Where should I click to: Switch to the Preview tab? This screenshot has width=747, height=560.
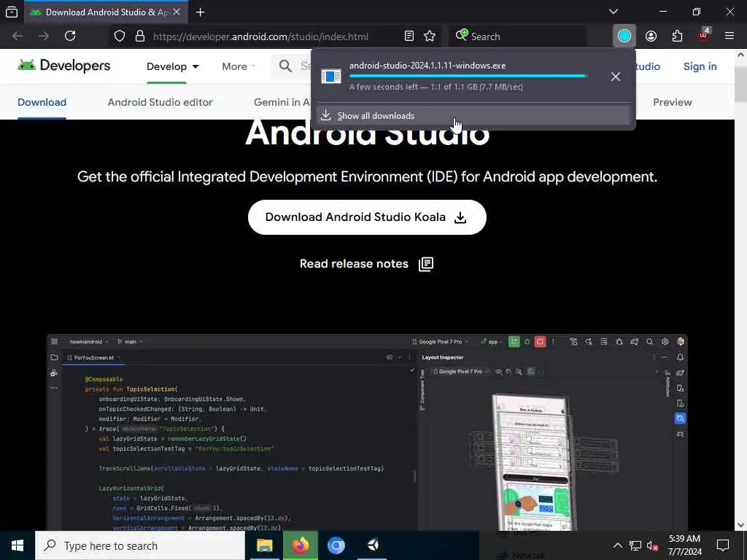pos(672,102)
